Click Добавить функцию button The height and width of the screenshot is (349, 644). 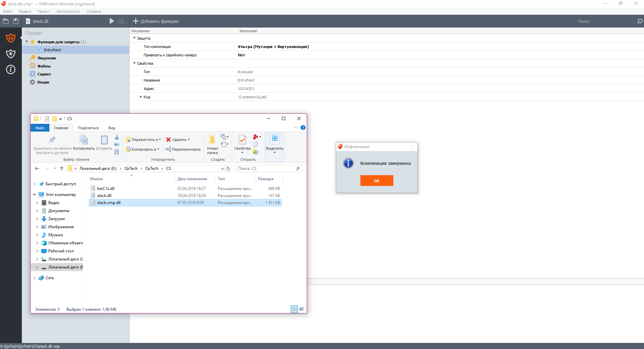[156, 21]
